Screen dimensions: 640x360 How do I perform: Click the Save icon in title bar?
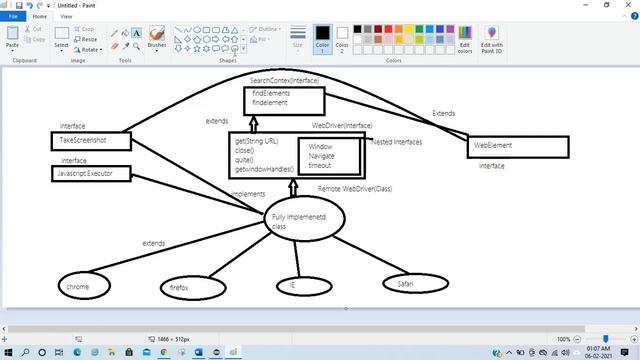19,5
